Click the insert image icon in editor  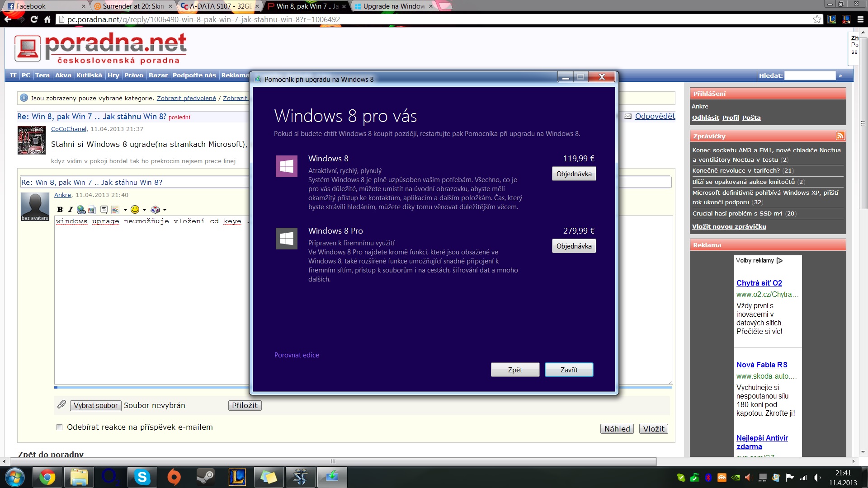92,210
